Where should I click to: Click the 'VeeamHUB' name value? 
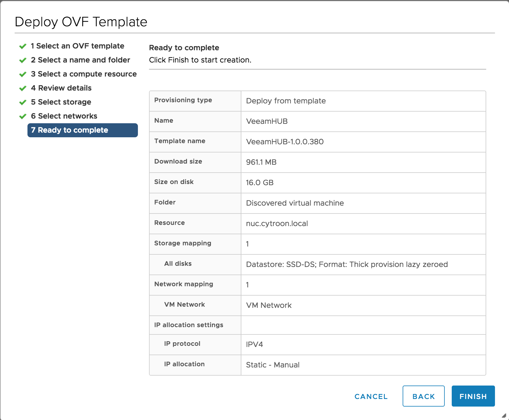point(267,121)
